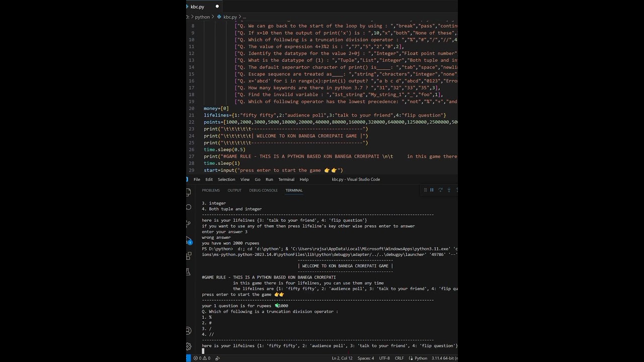
Task: Open the Edit menu
Action: point(209,179)
